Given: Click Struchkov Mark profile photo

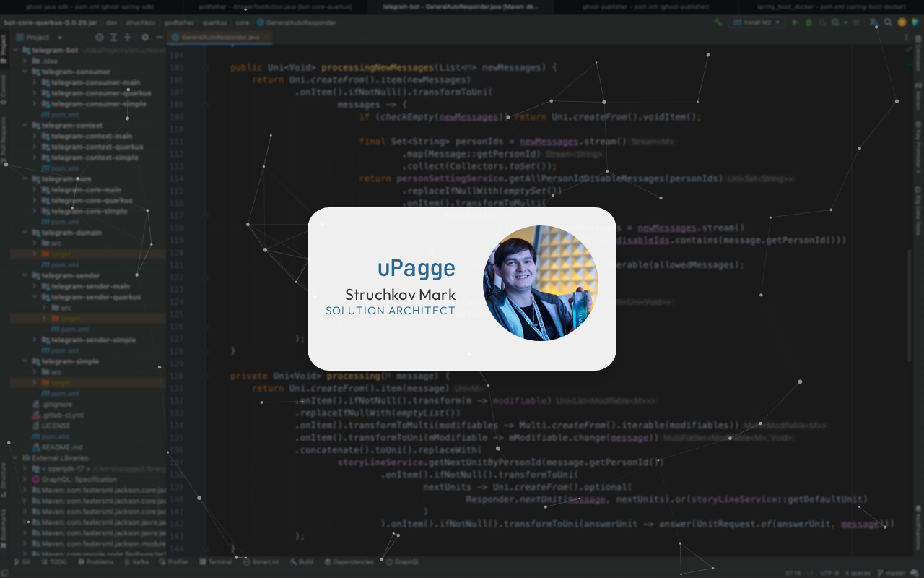Looking at the screenshot, I should (x=541, y=283).
